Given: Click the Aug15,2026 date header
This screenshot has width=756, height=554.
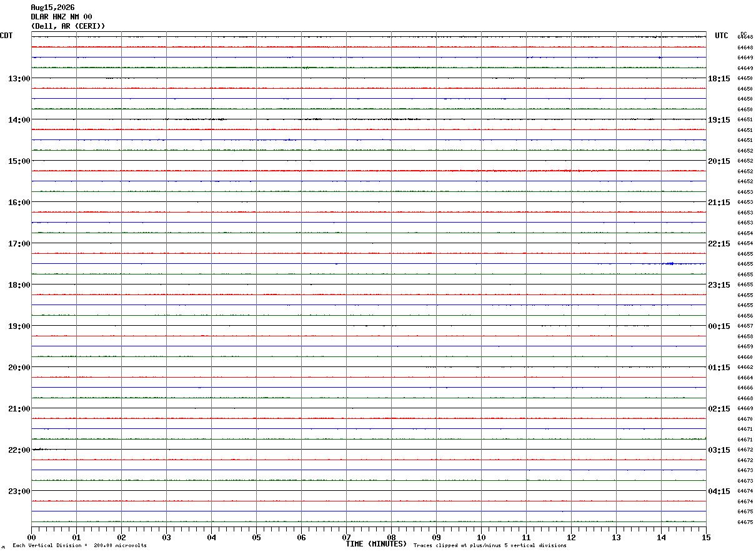Looking at the screenshot, I should pyautogui.click(x=52, y=8).
